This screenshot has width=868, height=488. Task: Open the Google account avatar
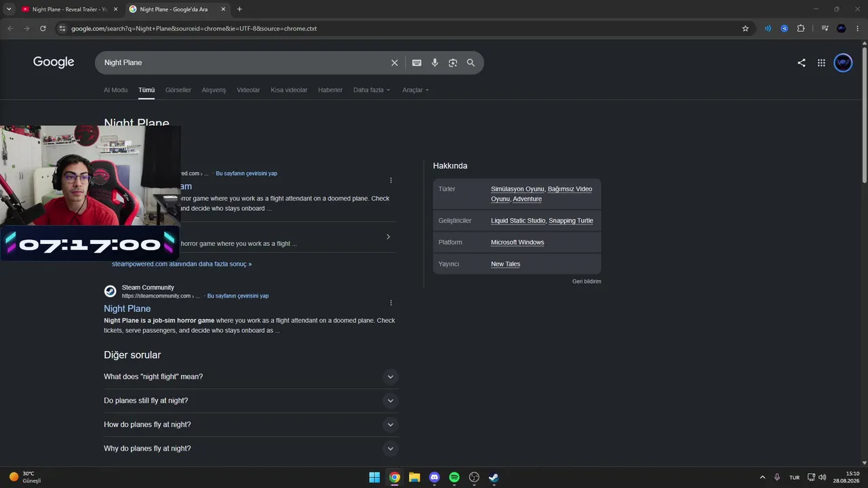pos(843,62)
